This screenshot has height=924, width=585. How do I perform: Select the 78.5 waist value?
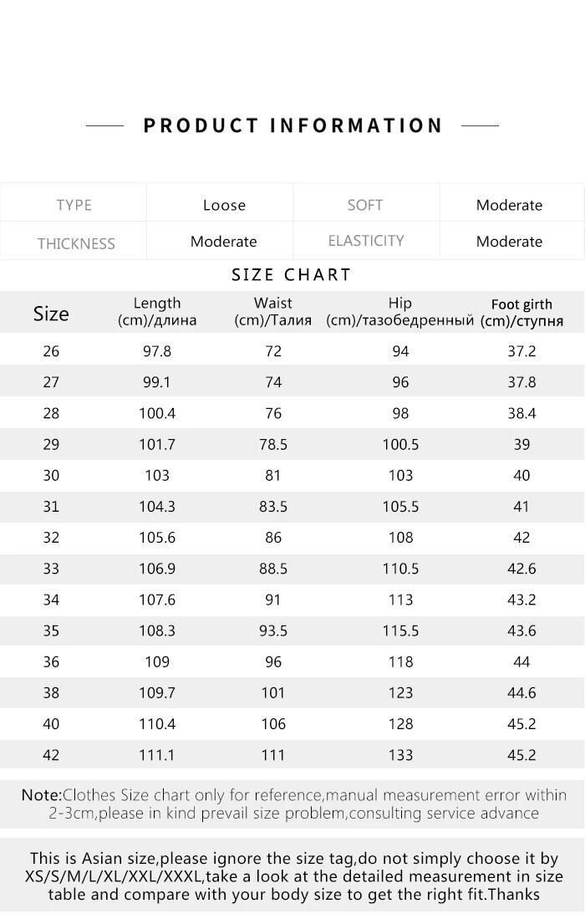273,444
